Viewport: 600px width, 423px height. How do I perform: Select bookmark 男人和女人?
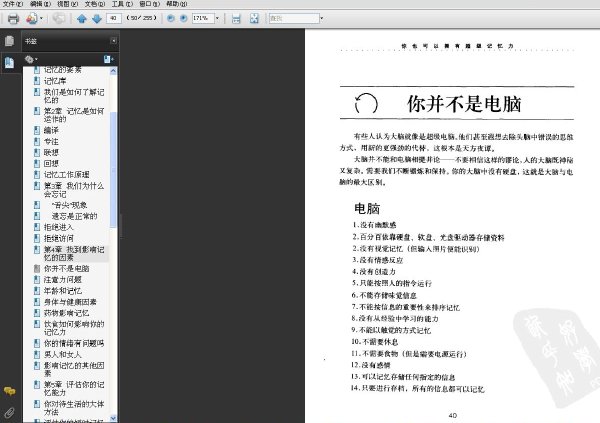pos(62,354)
